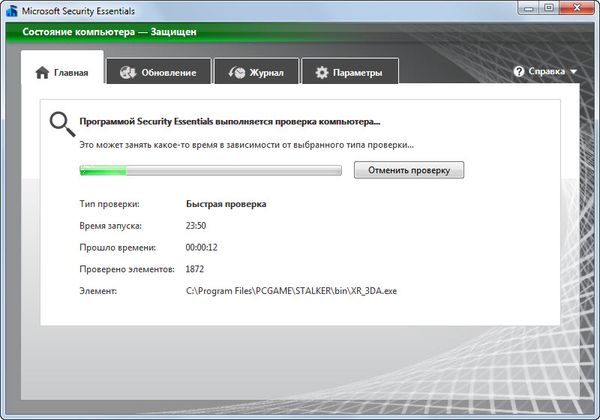Click the note Это может занять какое-то время

246,145
